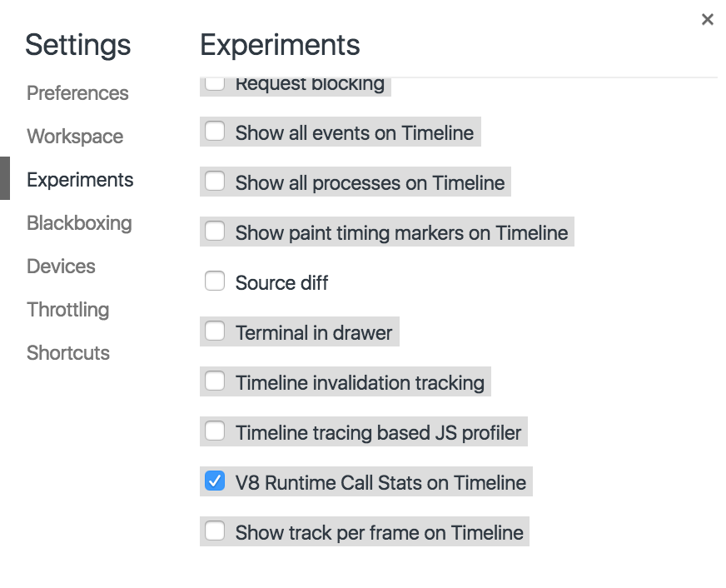Enable Timeline invalidation tracking checkbox

(215, 381)
